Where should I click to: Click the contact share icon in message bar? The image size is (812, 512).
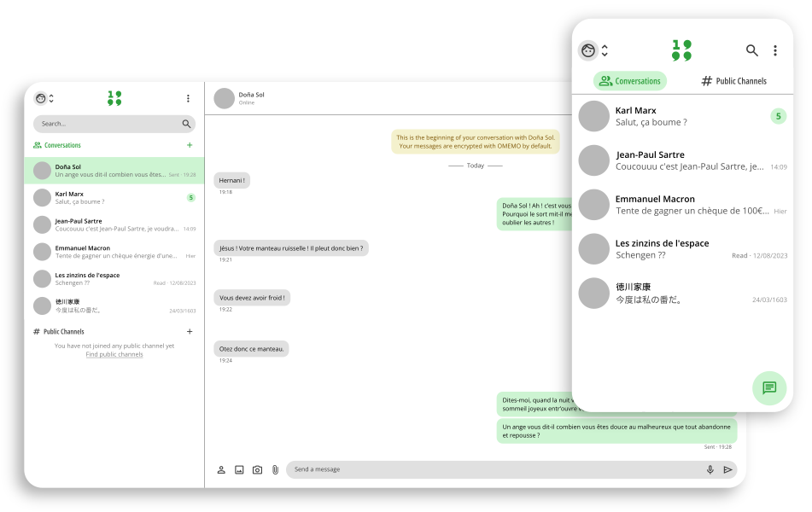click(221, 469)
